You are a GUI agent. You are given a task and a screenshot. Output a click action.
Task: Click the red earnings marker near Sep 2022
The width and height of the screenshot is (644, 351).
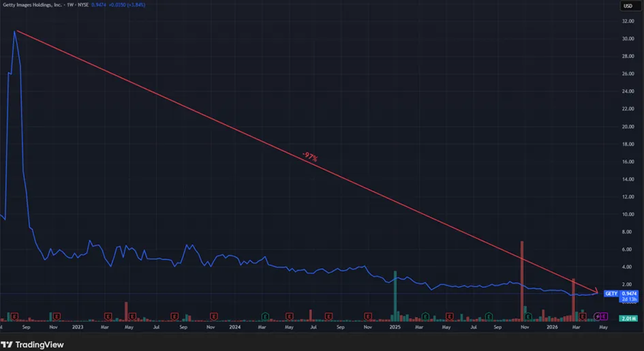pos(14,316)
